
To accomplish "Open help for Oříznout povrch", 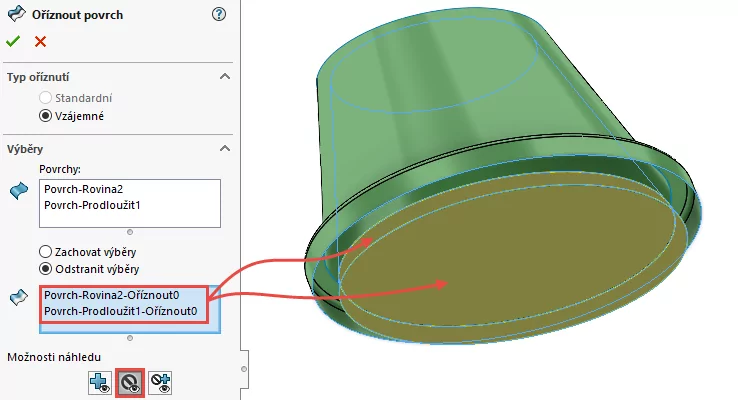I will point(219,14).
